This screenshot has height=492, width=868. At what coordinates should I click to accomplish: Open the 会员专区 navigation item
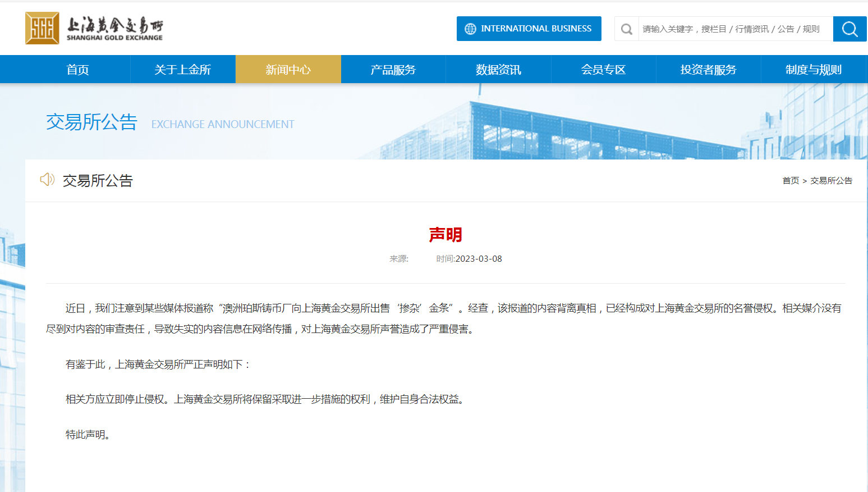(x=603, y=70)
